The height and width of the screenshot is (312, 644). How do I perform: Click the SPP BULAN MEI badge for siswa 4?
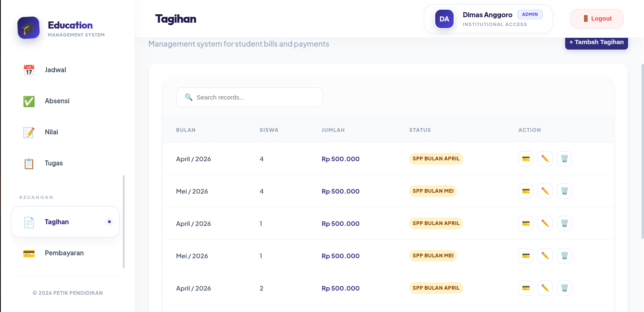click(x=433, y=191)
